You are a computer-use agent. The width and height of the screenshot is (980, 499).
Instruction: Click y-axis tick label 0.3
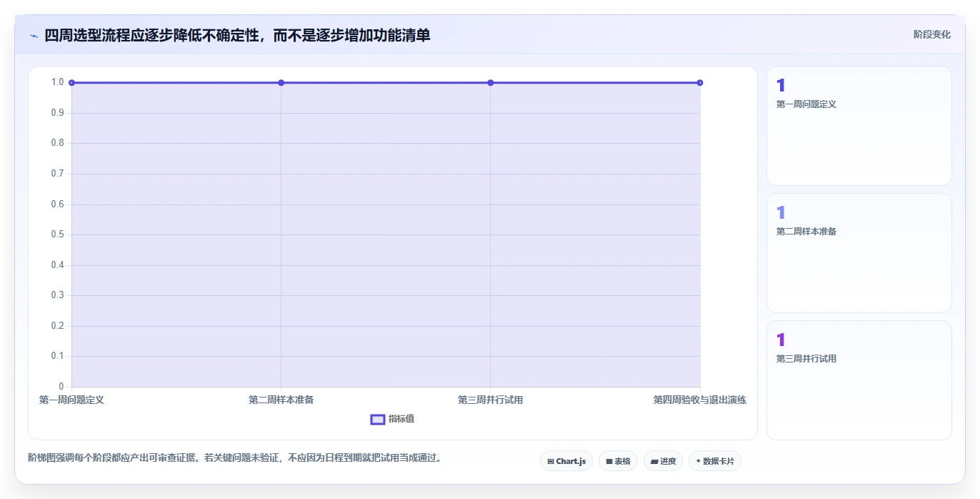57,295
